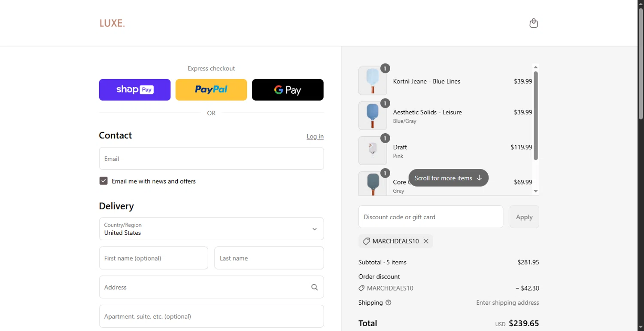Click the Shipping help question mark icon
644x331 pixels.
pos(389,303)
